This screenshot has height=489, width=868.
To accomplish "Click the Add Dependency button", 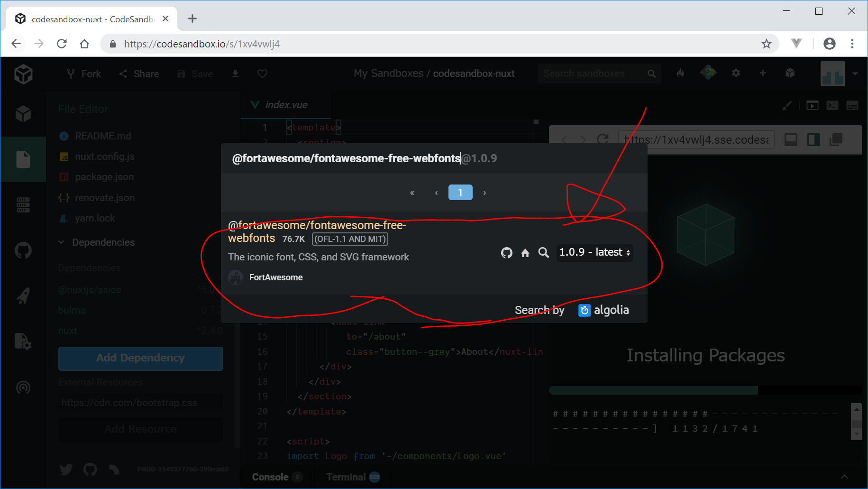I will click(140, 358).
